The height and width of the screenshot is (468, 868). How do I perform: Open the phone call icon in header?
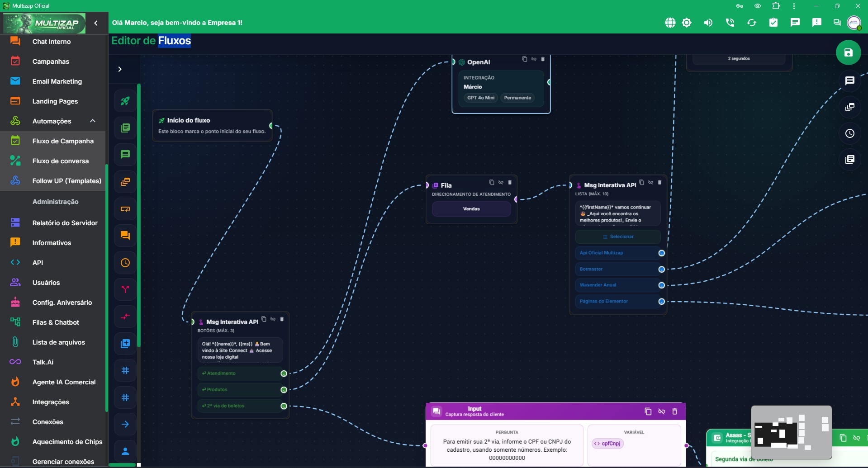tap(730, 23)
